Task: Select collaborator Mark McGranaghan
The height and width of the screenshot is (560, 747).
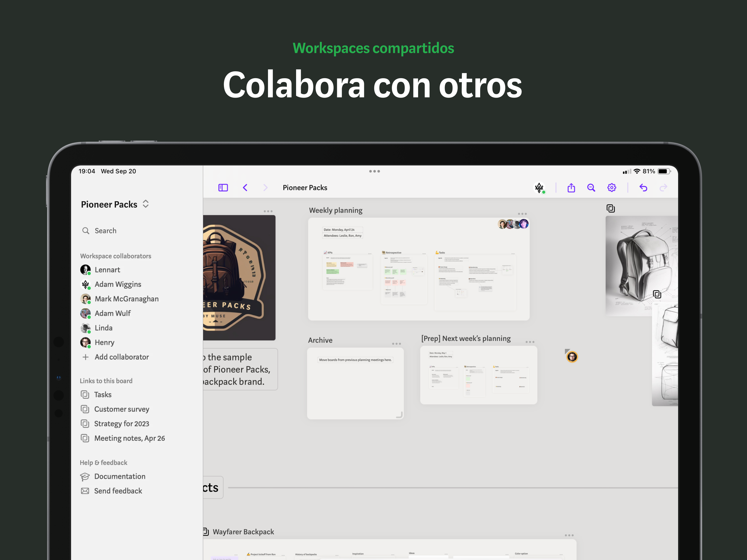Action: point(126,299)
